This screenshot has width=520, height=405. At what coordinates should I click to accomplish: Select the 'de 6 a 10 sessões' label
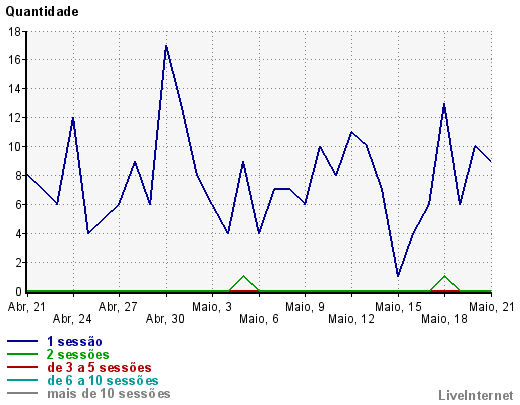pos(103,380)
